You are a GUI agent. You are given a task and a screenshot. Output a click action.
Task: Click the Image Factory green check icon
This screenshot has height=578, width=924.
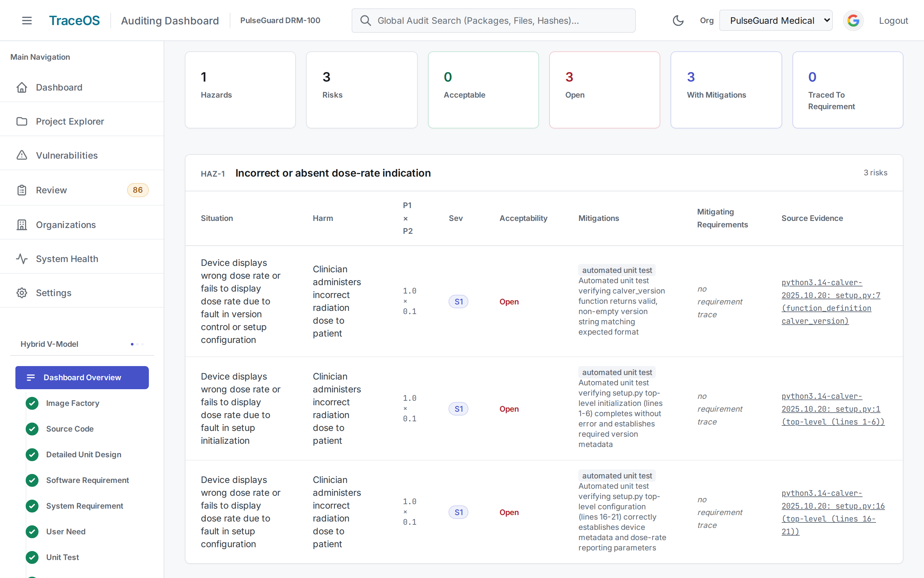pyautogui.click(x=32, y=403)
